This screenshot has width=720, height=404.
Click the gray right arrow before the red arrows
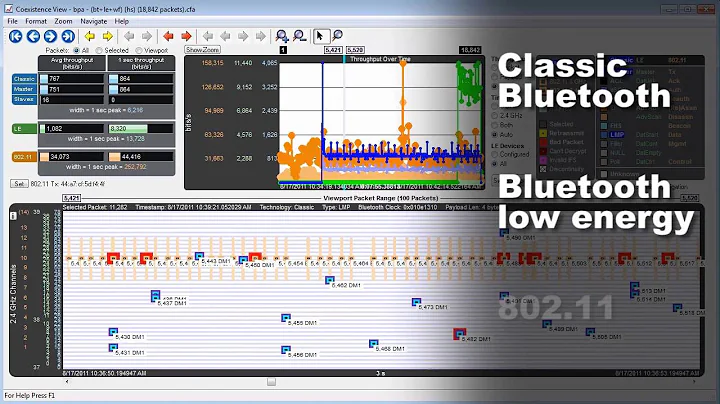tap(146, 36)
